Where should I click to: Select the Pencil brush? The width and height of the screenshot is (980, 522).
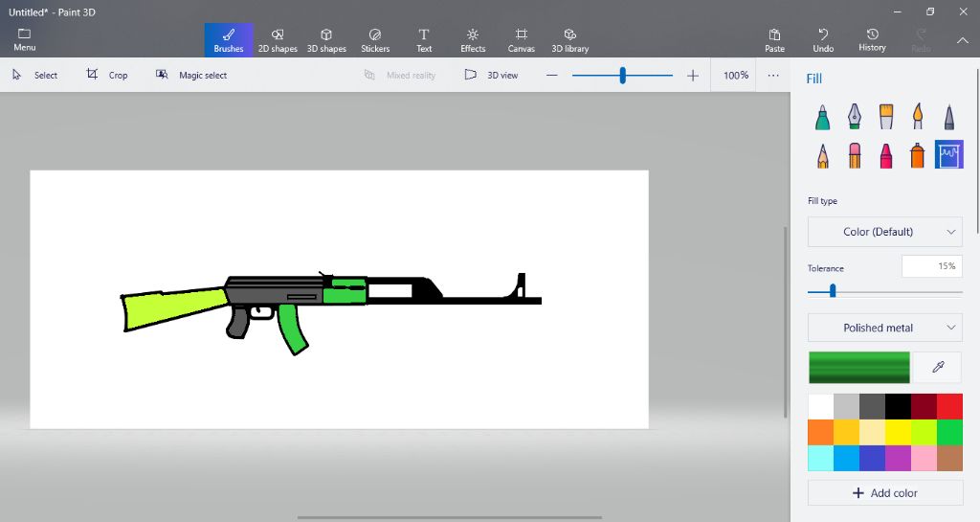point(822,155)
